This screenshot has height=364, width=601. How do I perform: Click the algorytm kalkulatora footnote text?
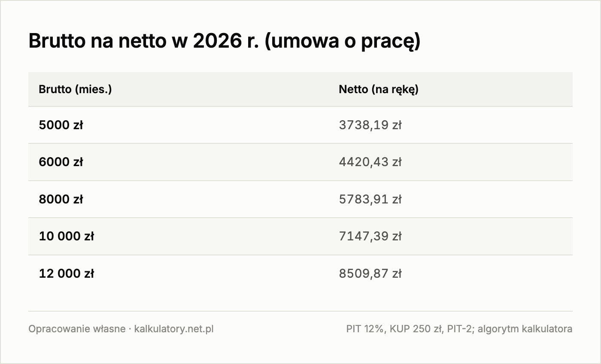(525, 329)
